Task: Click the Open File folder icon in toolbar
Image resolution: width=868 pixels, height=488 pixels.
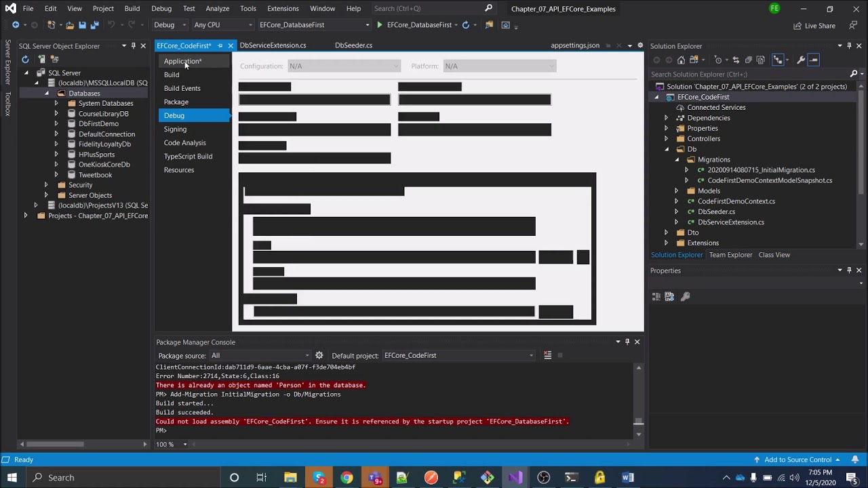Action: click(x=70, y=25)
